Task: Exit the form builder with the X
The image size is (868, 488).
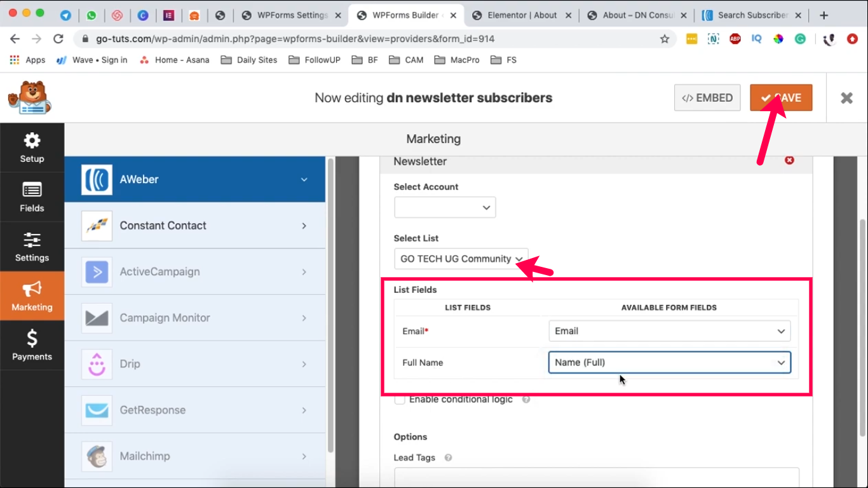Action: pyautogui.click(x=846, y=98)
